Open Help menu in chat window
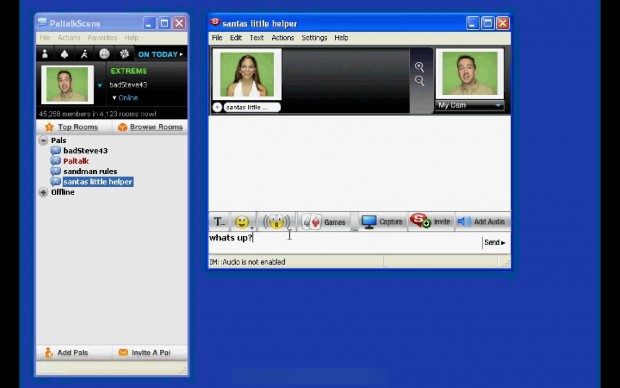620x388 pixels. (x=341, y=38)
